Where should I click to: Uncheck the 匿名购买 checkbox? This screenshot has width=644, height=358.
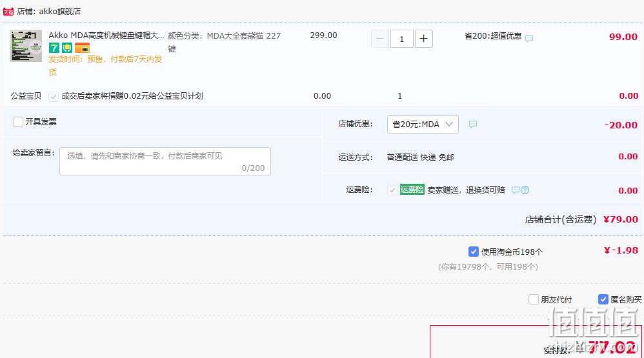[x=603, y=299]
